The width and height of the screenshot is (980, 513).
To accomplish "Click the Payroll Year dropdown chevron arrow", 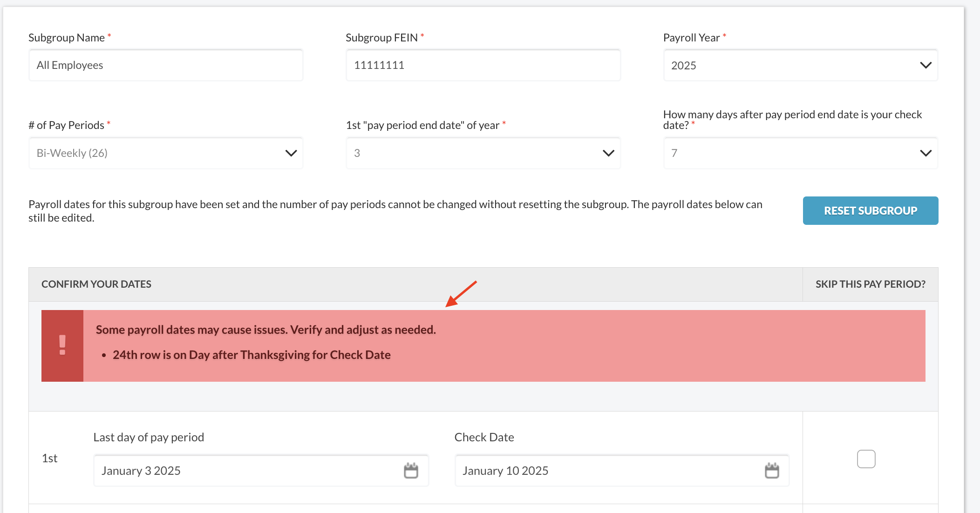I will point(926,65).
